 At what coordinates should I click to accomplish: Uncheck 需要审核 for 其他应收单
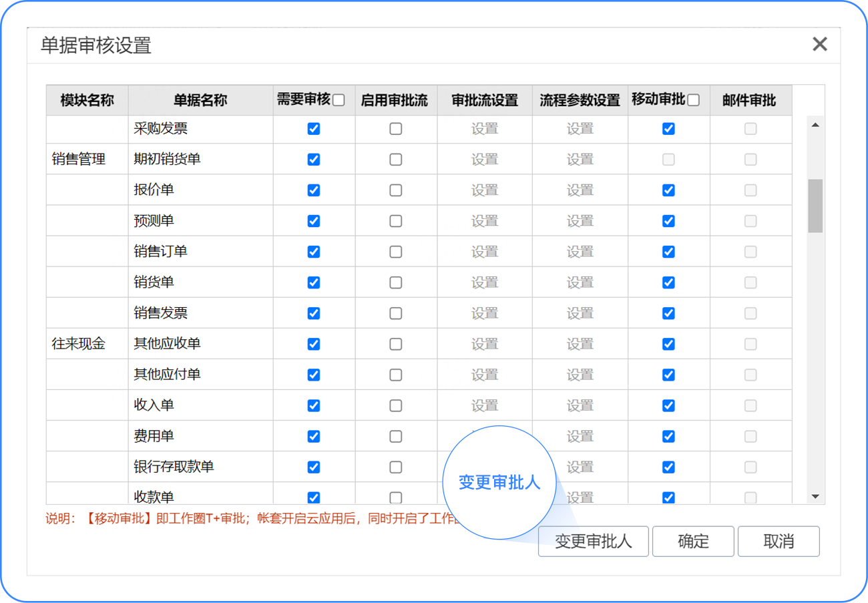[314, 344]
